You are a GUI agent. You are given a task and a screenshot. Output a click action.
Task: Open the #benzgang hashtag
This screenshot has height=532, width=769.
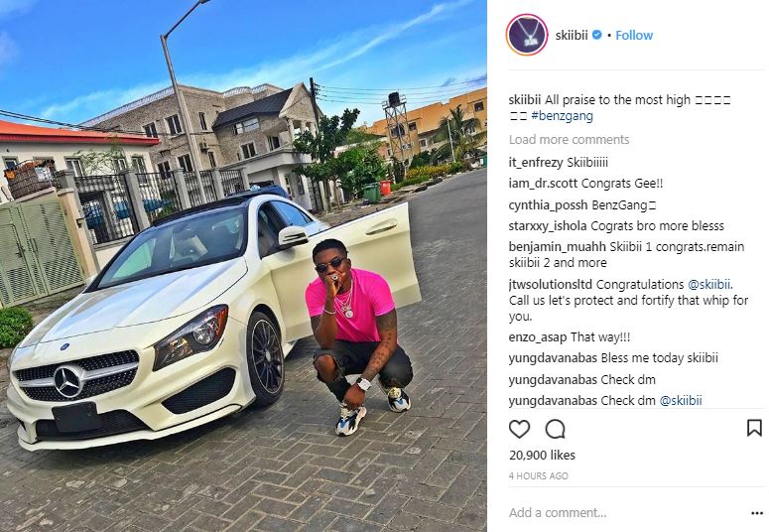coord(562,116)
